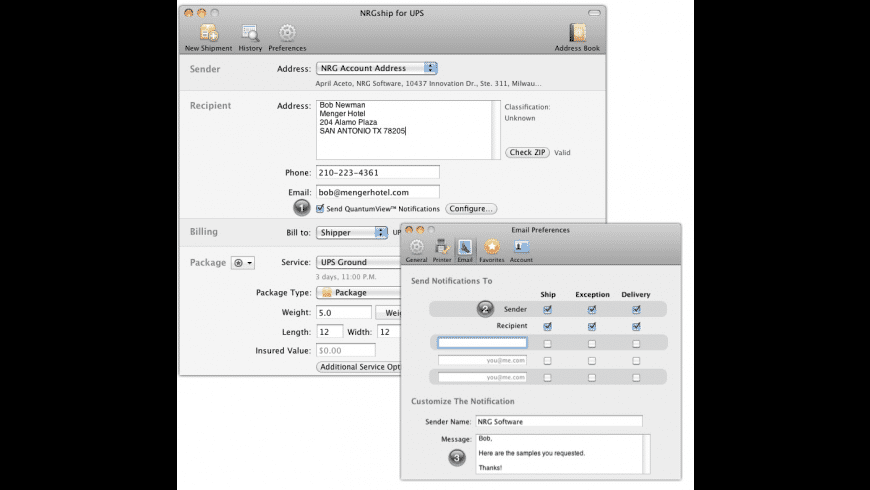
Task: Click the Check ZIP button
Action: (x=527, y=153)
